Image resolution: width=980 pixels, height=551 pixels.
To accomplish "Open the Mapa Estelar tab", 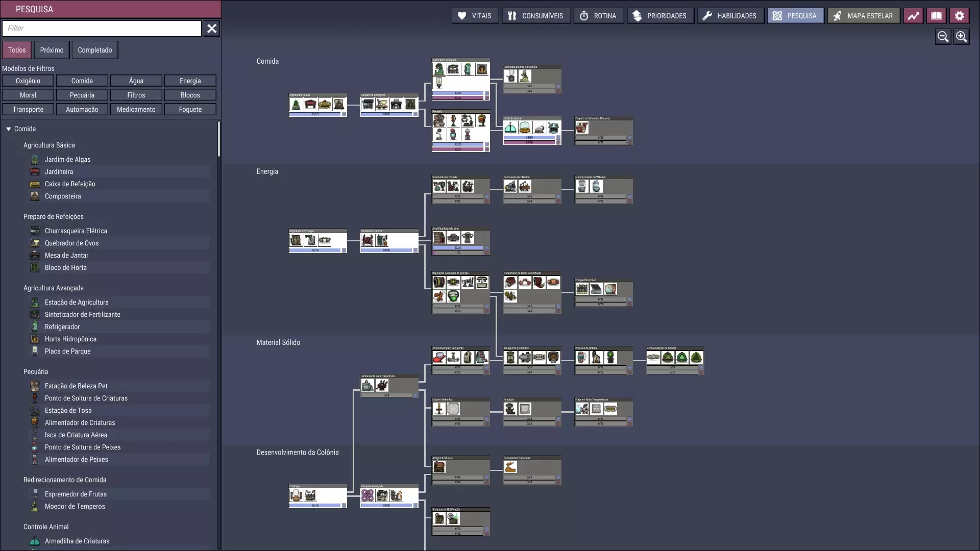I will (x=864, y=16).
